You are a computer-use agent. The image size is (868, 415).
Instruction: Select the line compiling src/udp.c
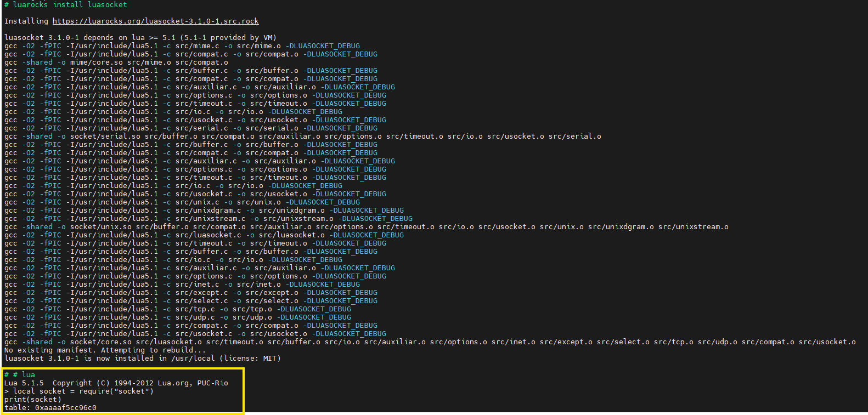[178, 317]
